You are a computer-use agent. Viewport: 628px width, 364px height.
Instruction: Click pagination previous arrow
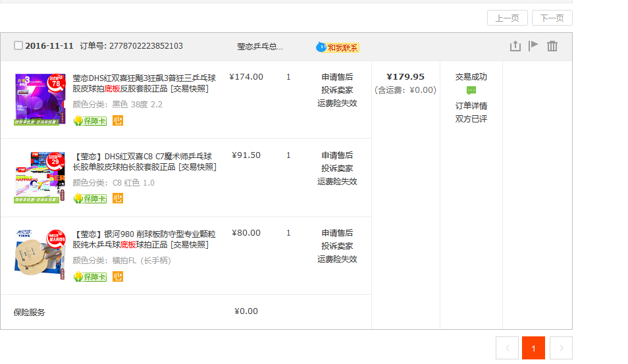[x=507, y=348]
